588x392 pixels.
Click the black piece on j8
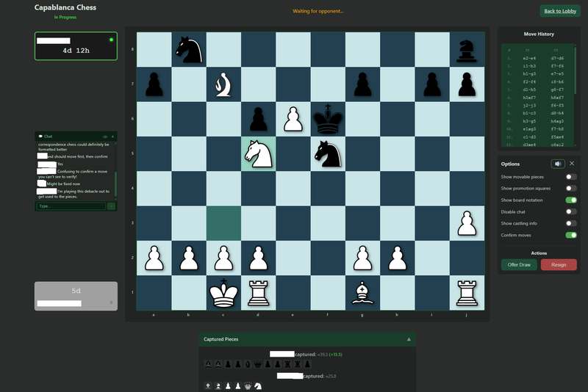(467, 51)
